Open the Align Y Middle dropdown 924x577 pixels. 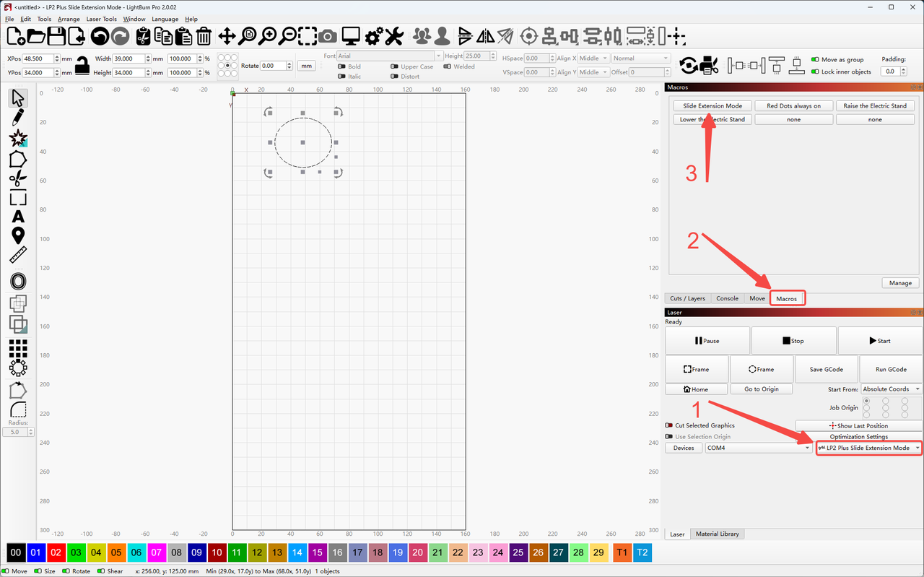click(x=593, y=72)
